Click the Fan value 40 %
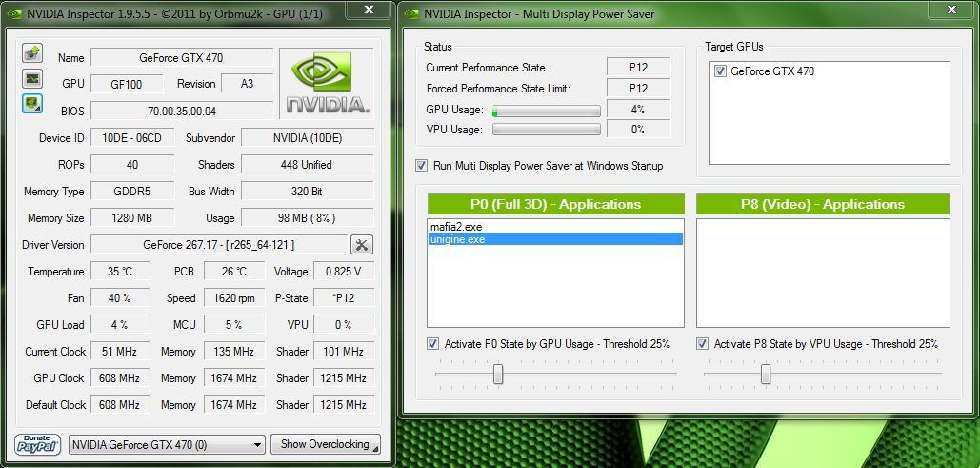 coord(120,298)
